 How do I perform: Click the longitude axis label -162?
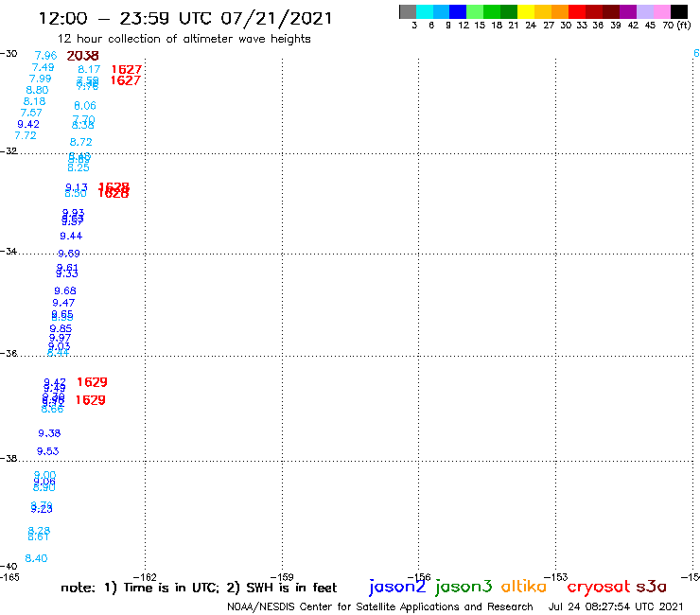click(145, 577)
